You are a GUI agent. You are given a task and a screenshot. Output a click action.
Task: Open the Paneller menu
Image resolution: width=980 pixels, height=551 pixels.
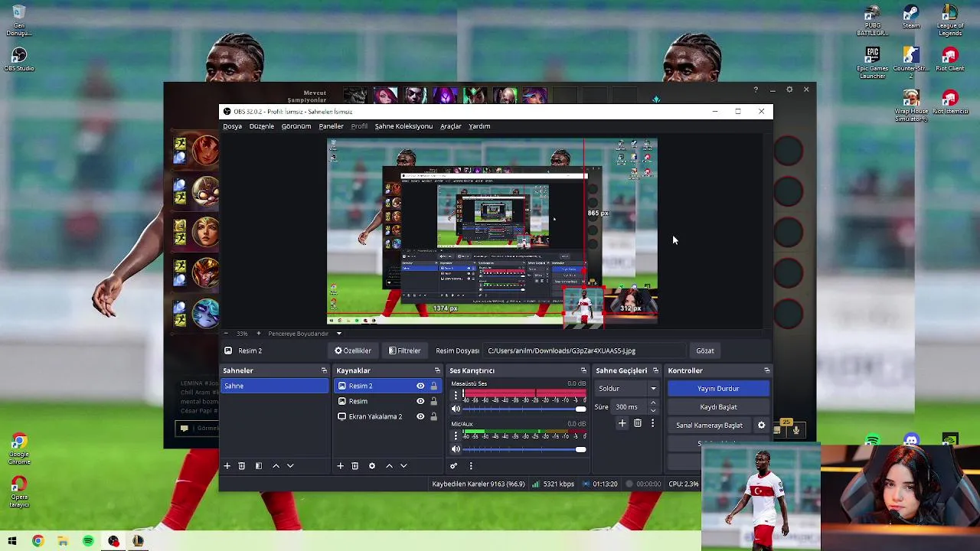[331, 126]
